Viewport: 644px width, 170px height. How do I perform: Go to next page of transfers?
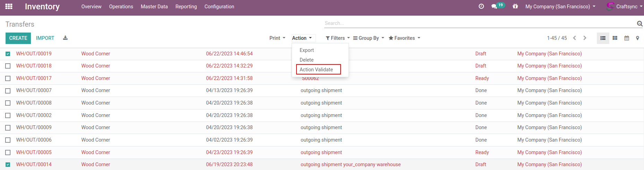click(x=585, y=38)
